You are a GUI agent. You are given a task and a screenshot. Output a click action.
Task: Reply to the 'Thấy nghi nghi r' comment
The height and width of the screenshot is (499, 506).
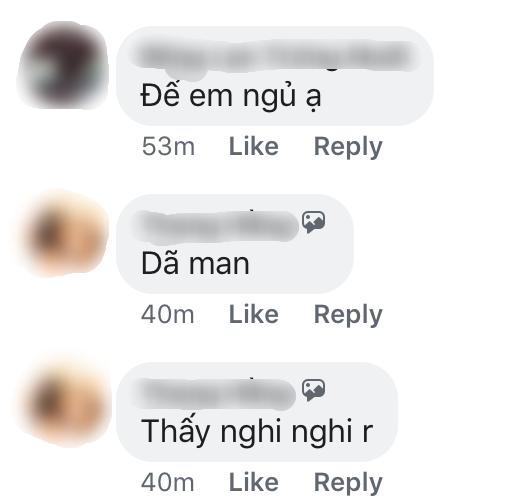[348, 483]
